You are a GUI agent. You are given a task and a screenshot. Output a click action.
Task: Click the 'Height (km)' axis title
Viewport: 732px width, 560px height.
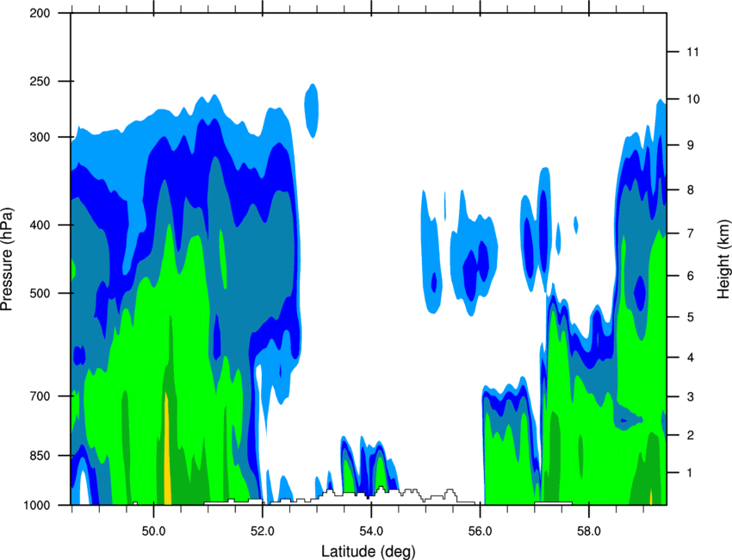click(723, 258)
